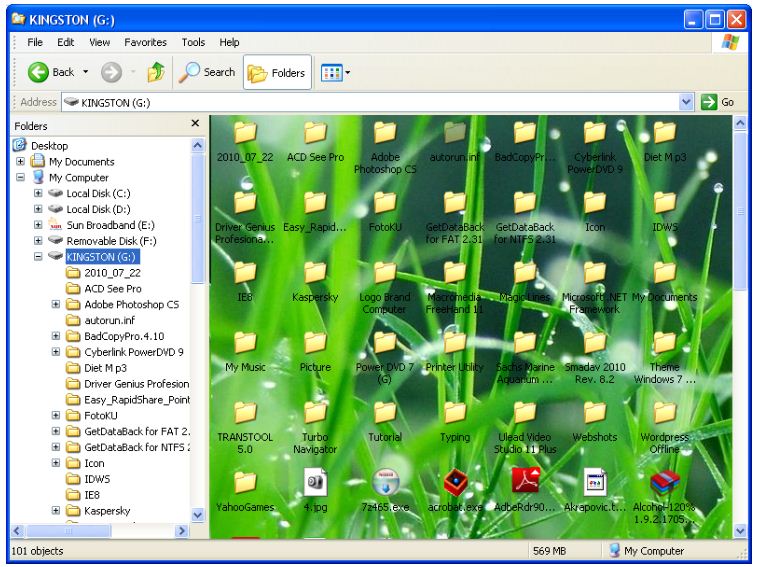The image size is (760, 567).
Task: Close the Folders pane
Action: pyautogui.click(x=195, y=123)
